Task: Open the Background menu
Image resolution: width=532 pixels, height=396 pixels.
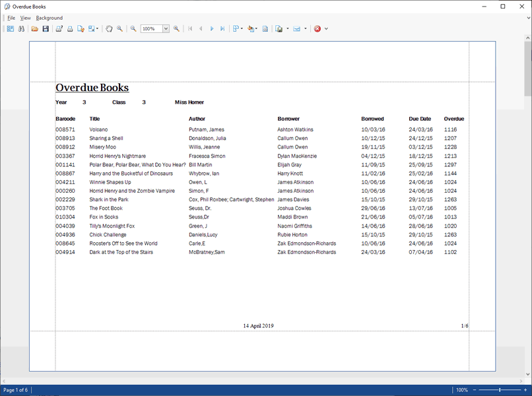Action: [50, 18]
